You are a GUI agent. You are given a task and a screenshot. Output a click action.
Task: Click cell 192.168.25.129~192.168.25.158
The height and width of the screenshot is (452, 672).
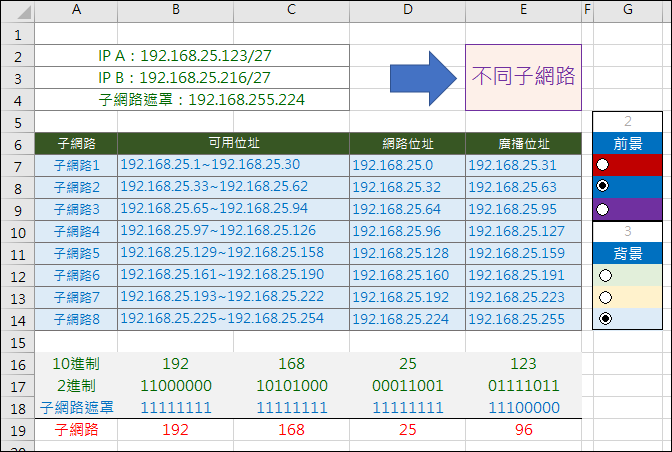pos(234,253)
